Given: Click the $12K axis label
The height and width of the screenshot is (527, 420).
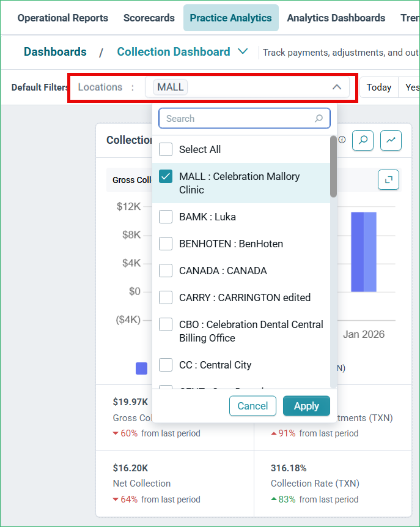Looking at the screenshot, I should pos(128,206).
